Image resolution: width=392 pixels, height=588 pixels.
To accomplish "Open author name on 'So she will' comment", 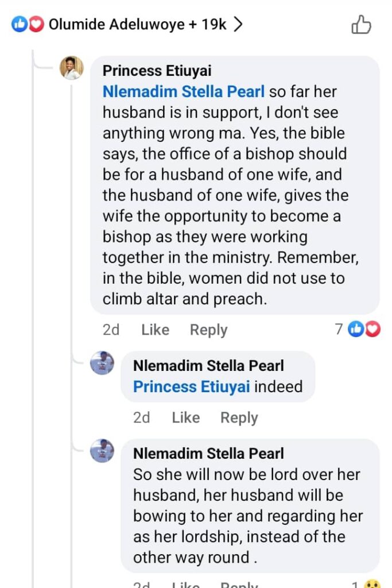I will coord(208,454).
